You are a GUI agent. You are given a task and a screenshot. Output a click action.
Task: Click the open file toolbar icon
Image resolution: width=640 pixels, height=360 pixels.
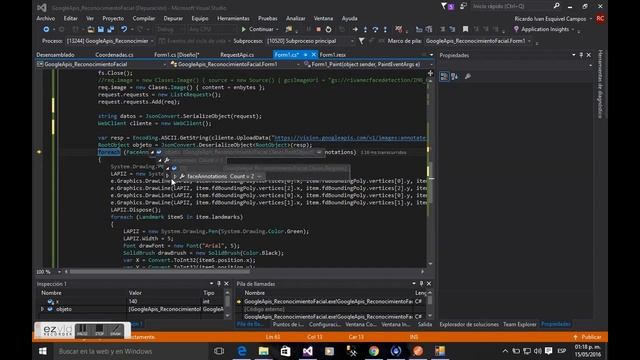pos(91,29)
